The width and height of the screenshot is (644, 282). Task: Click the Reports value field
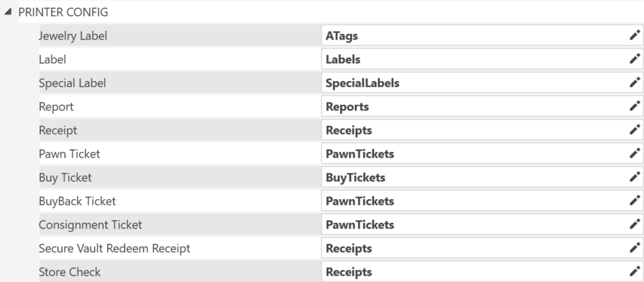tap(482, 107)
